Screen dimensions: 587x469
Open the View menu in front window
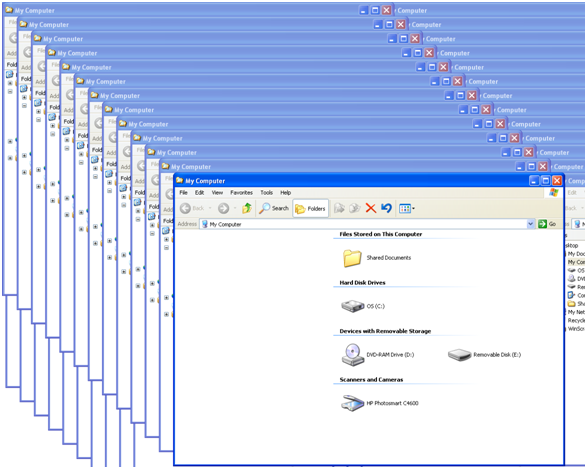[x=217, y=193]
